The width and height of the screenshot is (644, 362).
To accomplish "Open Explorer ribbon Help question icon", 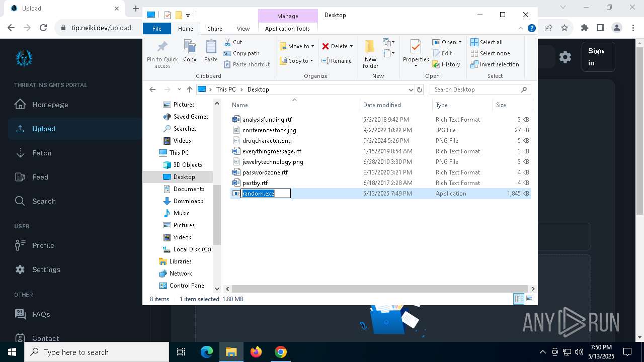I will 531,29.
